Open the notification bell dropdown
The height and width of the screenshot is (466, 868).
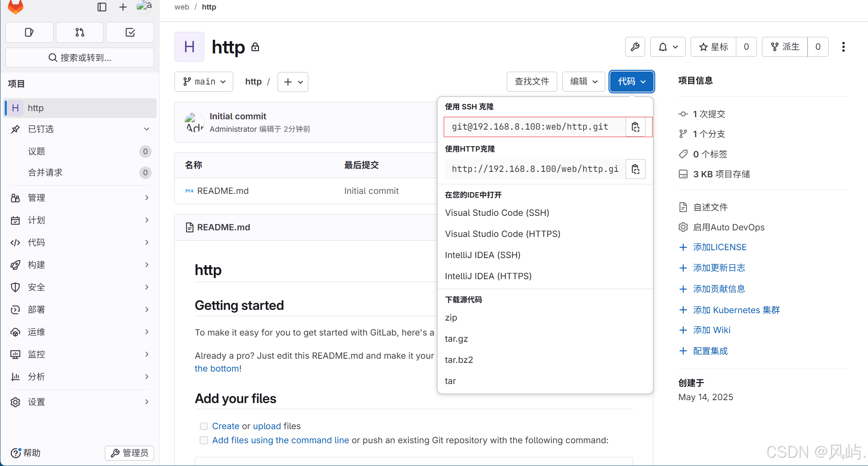pyautogui.click(x=667, y=47)
